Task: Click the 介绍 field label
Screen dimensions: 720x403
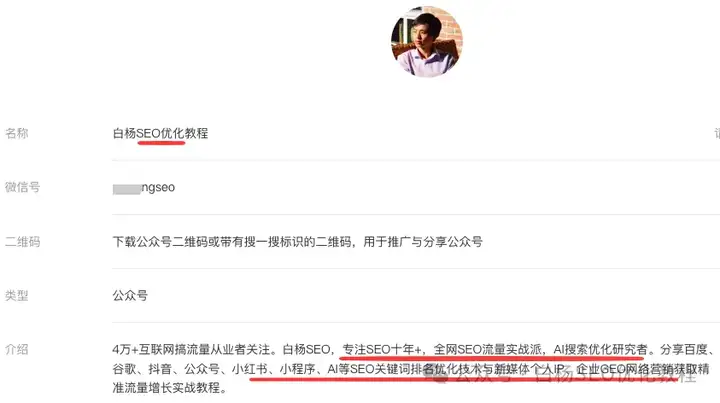Action: pos(17,349)
